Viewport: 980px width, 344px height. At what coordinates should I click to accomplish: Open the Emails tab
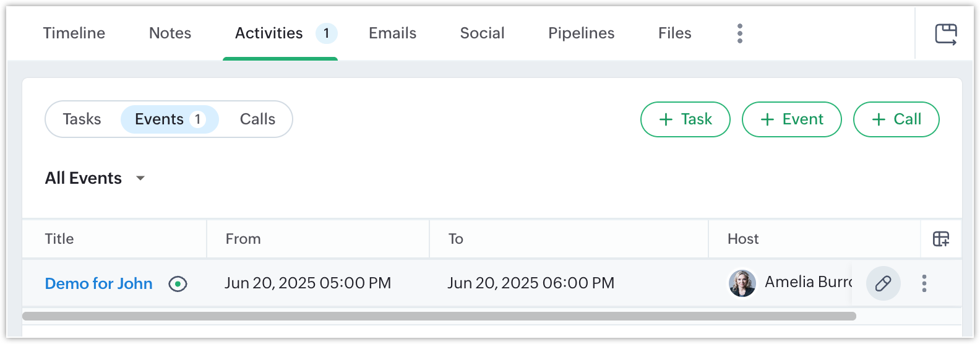(x=392, y=33)
